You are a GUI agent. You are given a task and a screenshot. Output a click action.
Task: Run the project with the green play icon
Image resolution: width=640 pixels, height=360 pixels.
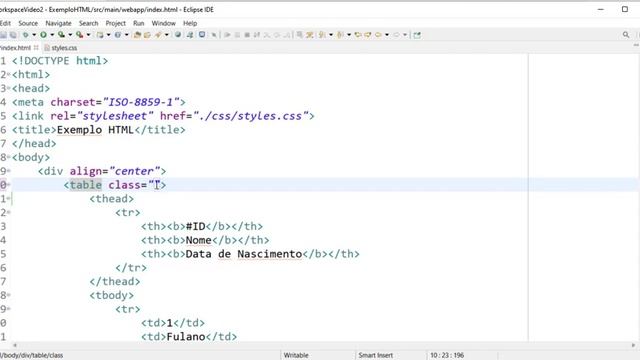pyautogui.click(x=43, y=35)
